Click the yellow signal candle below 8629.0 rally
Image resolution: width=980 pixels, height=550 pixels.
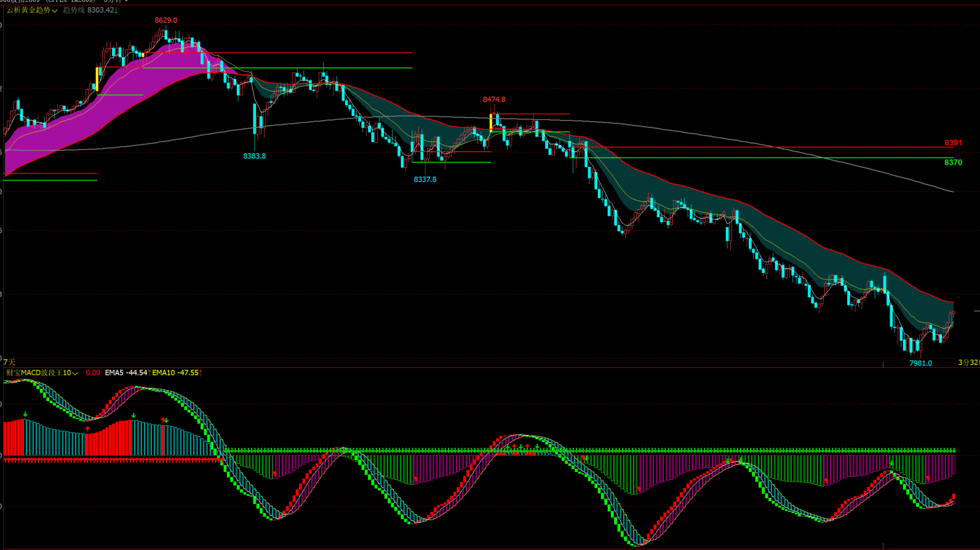click(97, 79)
